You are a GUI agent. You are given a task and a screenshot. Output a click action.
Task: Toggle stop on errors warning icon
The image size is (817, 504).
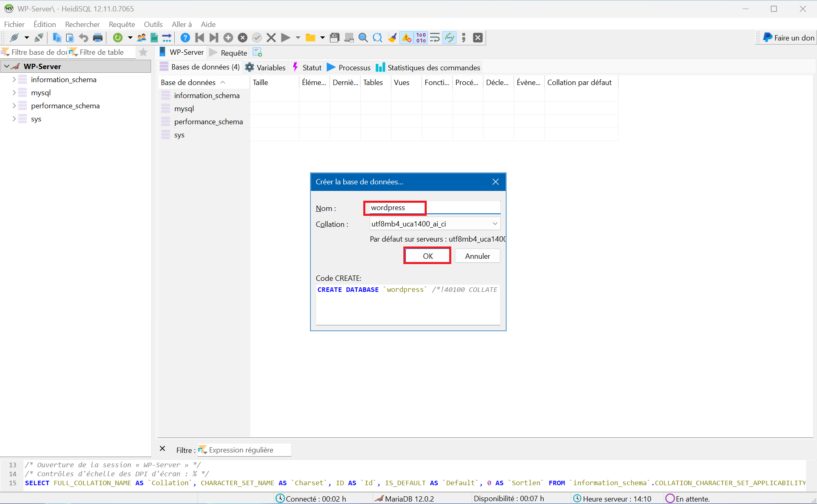(x=406, y=38)
